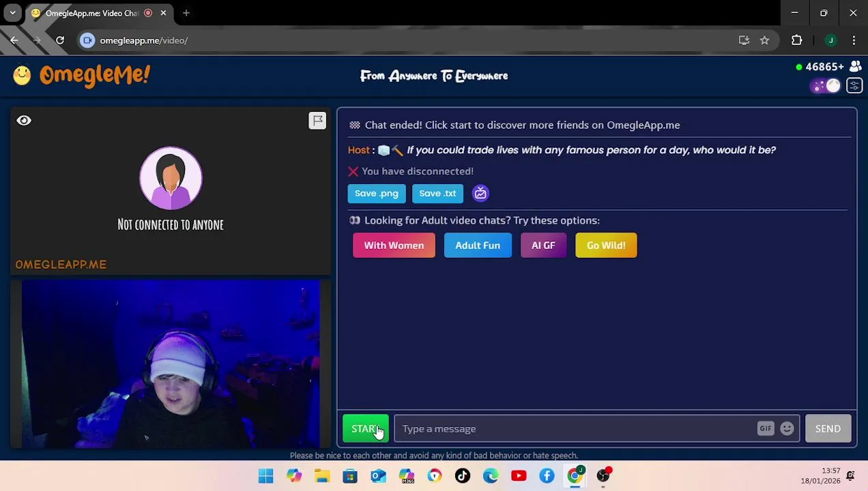Open Chrome profile J avatar
The height and width of the screenshot is (491, 868).
(x=830, y=40)
